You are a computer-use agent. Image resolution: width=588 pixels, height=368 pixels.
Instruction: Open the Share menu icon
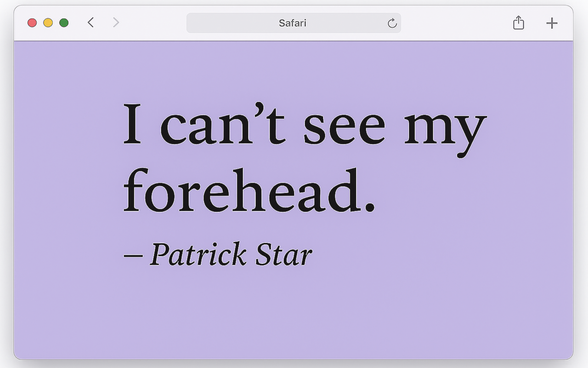518,23
